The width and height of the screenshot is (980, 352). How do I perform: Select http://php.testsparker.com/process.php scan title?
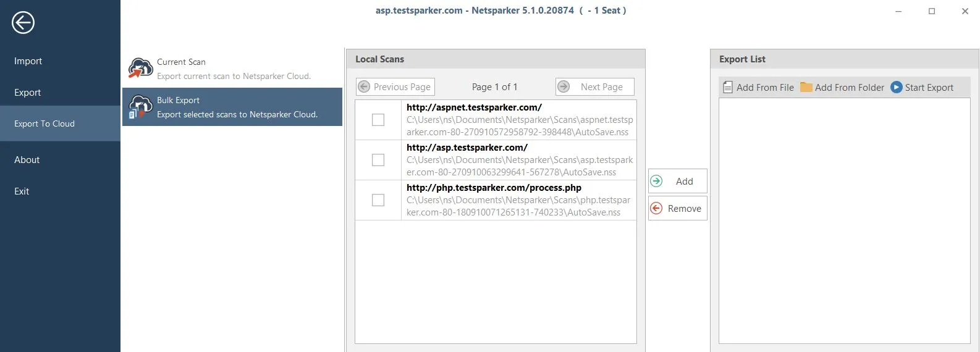(x=494, y=188)
